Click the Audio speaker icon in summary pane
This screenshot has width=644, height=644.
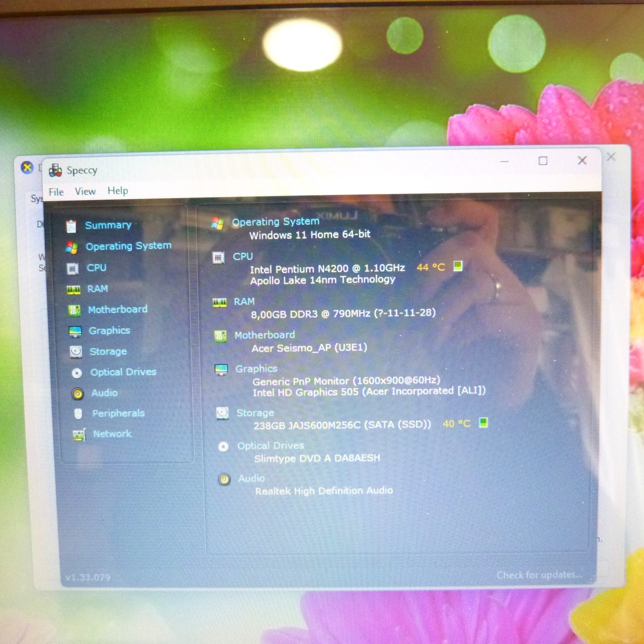coord(224,479)
